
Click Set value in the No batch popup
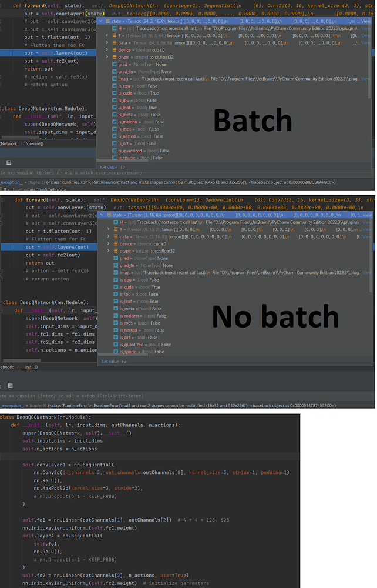pyautogui.click(x=110, y=362)
